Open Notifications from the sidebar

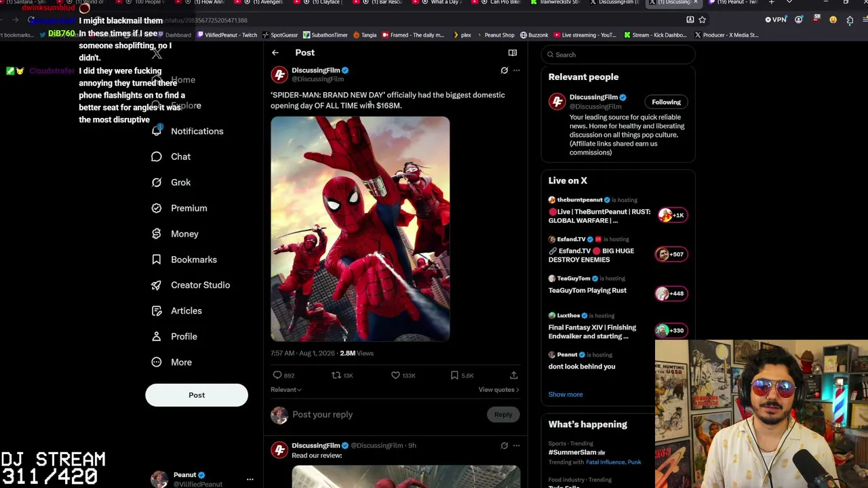tap(187, 131)
